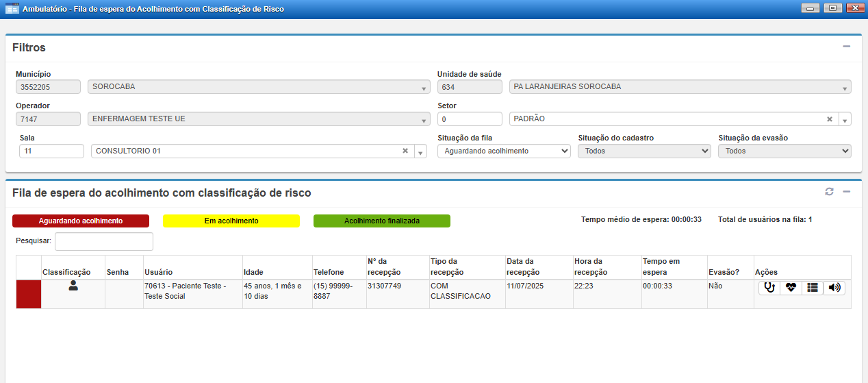Screen dimensions: 868x383
Task: Expand the Setor dropdown arrow
Action: pos(845,120)
